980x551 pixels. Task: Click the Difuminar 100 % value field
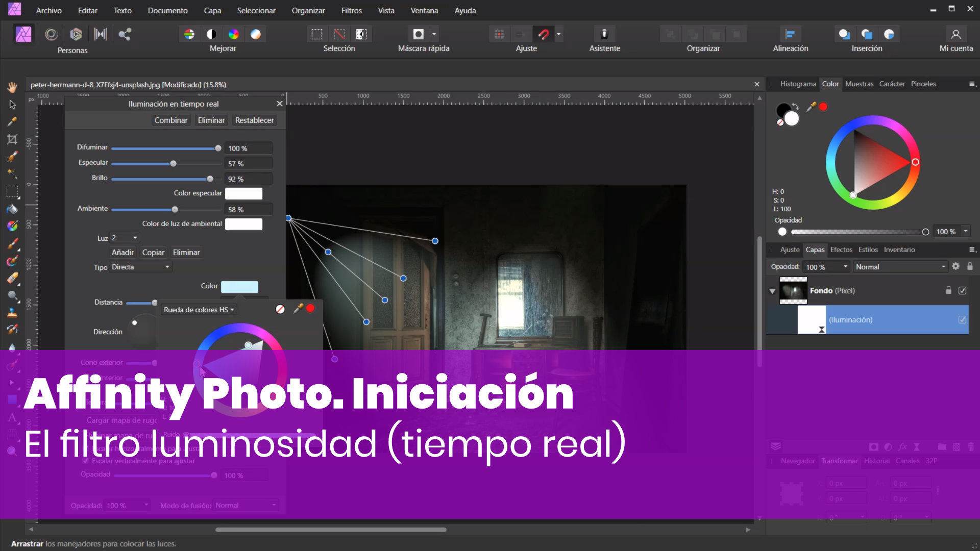[x=248, y=148]
